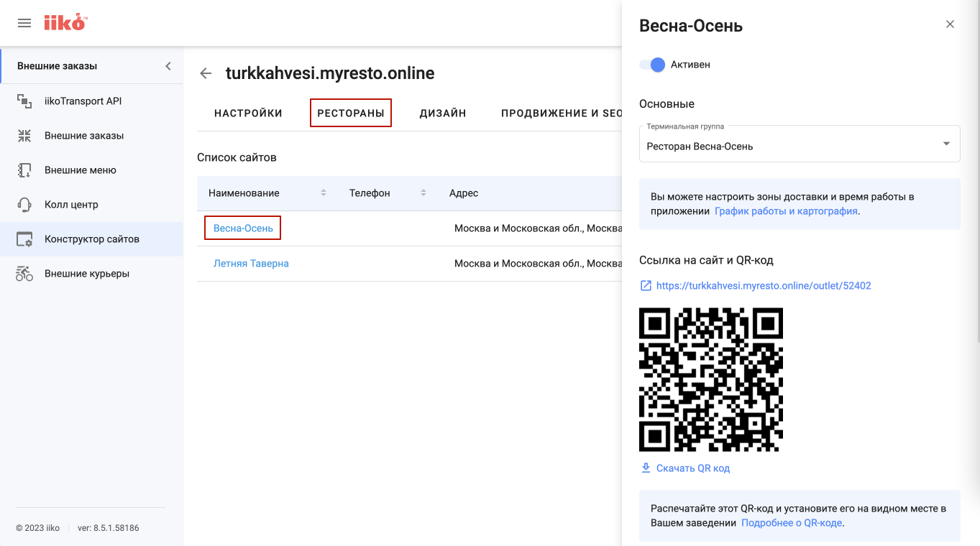Viewport: 980px width, 546px height.
Task: Sort by Телефон column arrows
Action: [x=423, y=193]
